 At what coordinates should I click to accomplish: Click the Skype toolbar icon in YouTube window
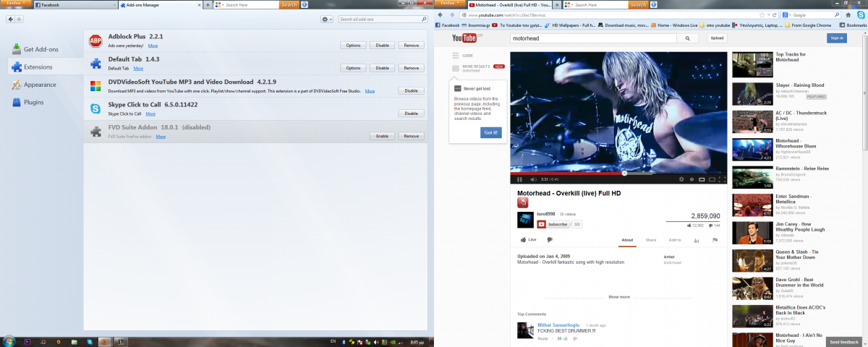[x=862, y=14]
